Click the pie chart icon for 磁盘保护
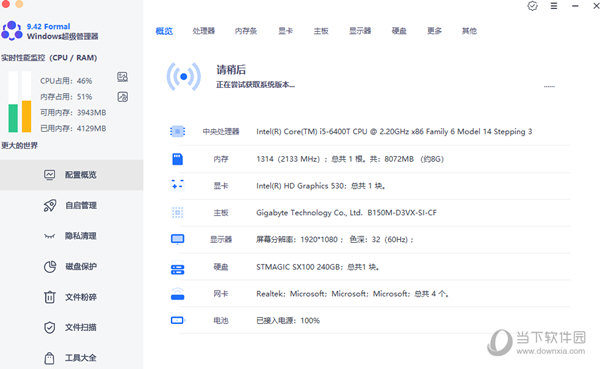The height and width of the screenshot is (369, 600). 50,266
